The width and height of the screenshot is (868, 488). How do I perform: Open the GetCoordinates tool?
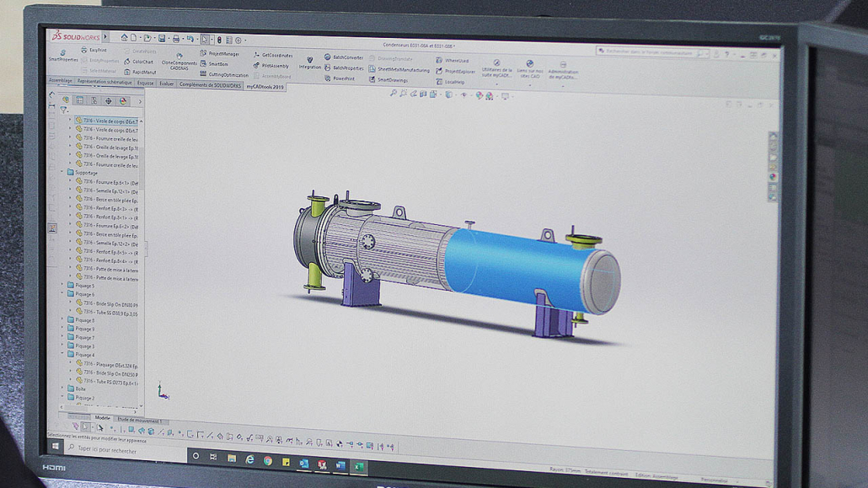[x=274, y=56]
